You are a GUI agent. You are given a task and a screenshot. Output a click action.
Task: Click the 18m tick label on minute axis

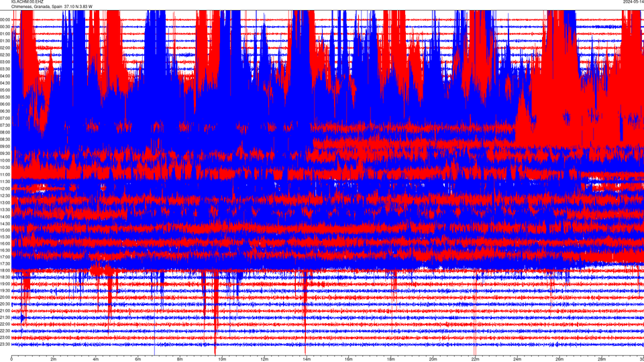[390, 359]
